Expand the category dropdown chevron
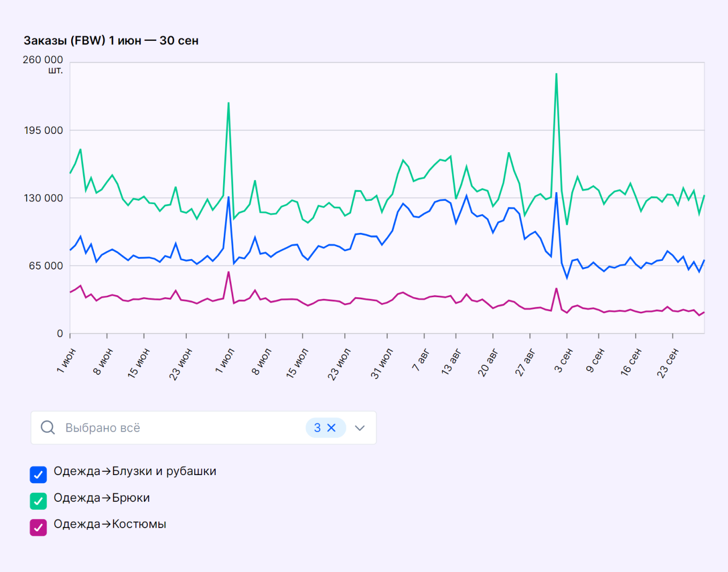Viewport: 728px width, 572px height. 360,428
